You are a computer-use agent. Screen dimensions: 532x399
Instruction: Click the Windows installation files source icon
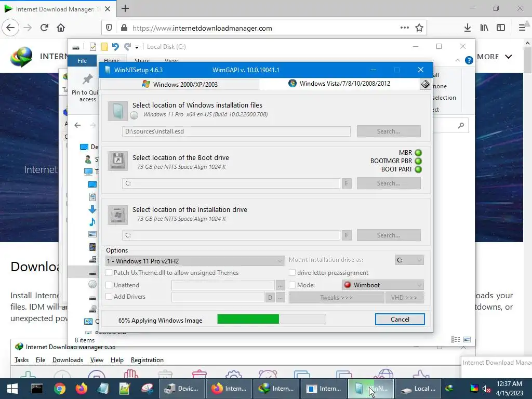118,111
